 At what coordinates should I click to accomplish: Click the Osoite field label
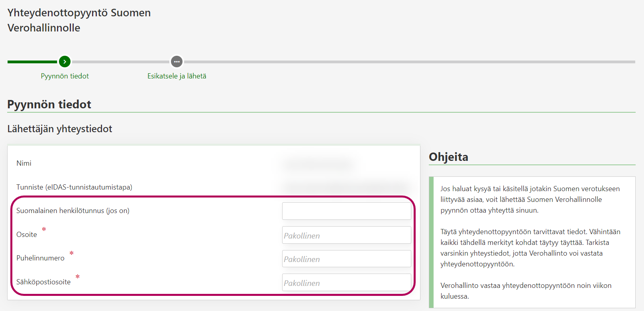click(27, 235)
